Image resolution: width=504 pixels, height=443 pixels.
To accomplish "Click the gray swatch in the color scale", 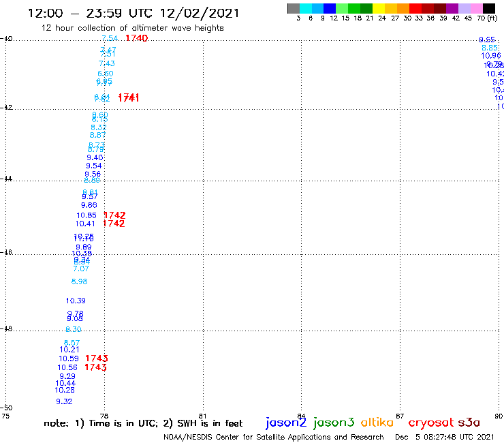I will pyautogui.click(x=294, y=8).
